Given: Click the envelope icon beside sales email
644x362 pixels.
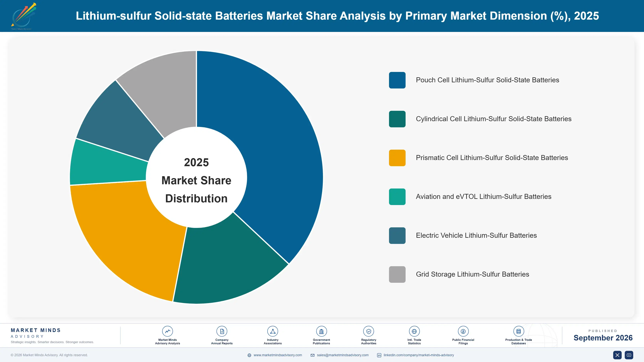Looking at the screenshot, I should tap(313, 355).
